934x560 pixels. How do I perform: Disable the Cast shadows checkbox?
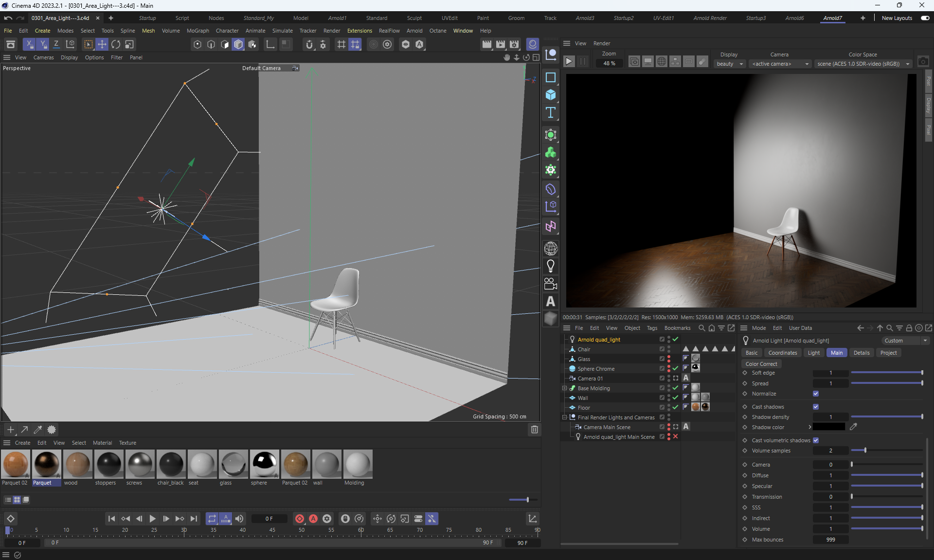pos(816,407)
